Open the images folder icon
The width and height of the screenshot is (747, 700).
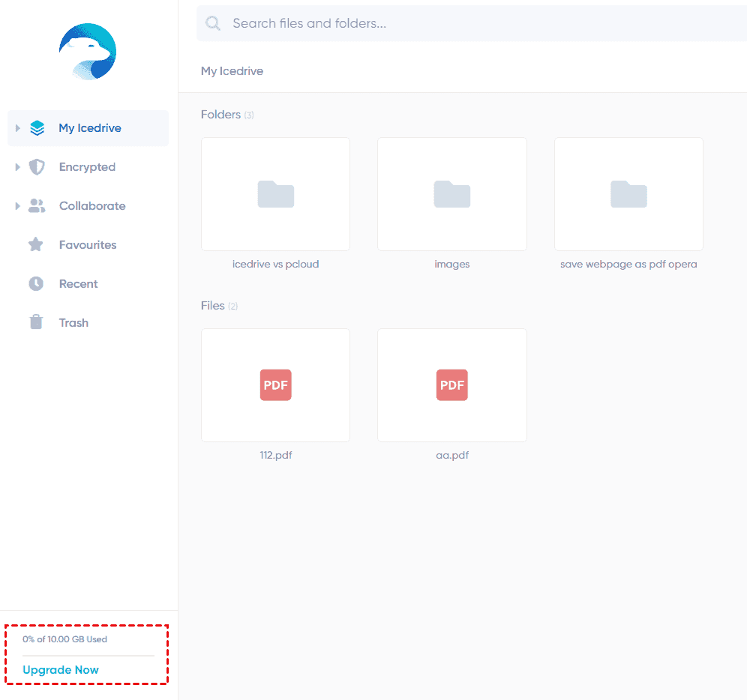coord(452,194)
